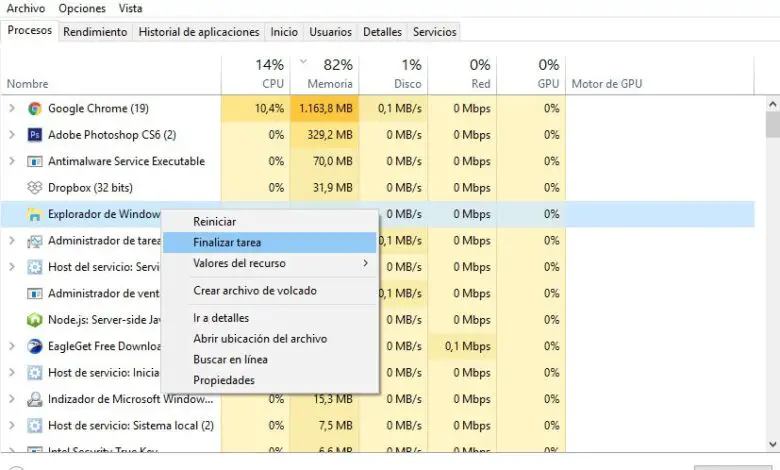Click the Antimalware Service Executable icon
This screenshot has height=470, width=780.
(35, 161)
